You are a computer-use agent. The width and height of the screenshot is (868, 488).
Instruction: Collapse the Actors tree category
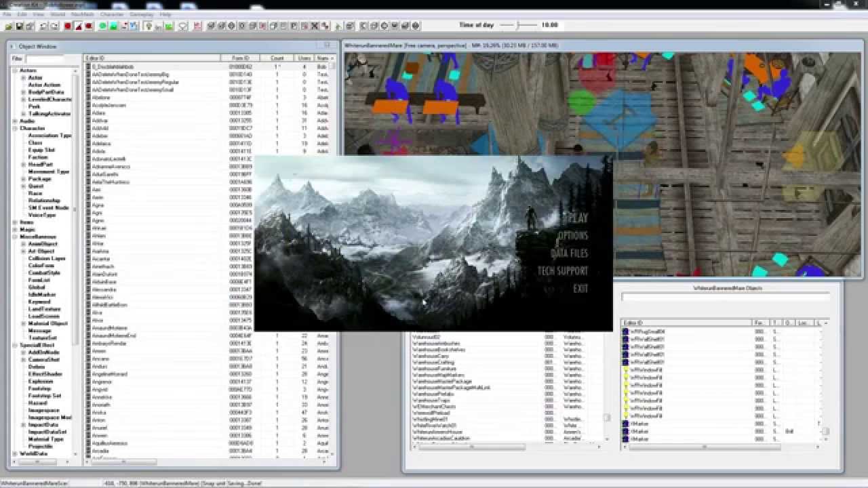point(14,70)
